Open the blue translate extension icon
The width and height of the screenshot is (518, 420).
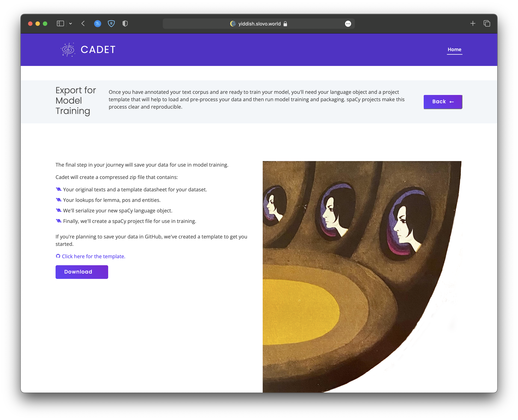[x=97, y=23]
